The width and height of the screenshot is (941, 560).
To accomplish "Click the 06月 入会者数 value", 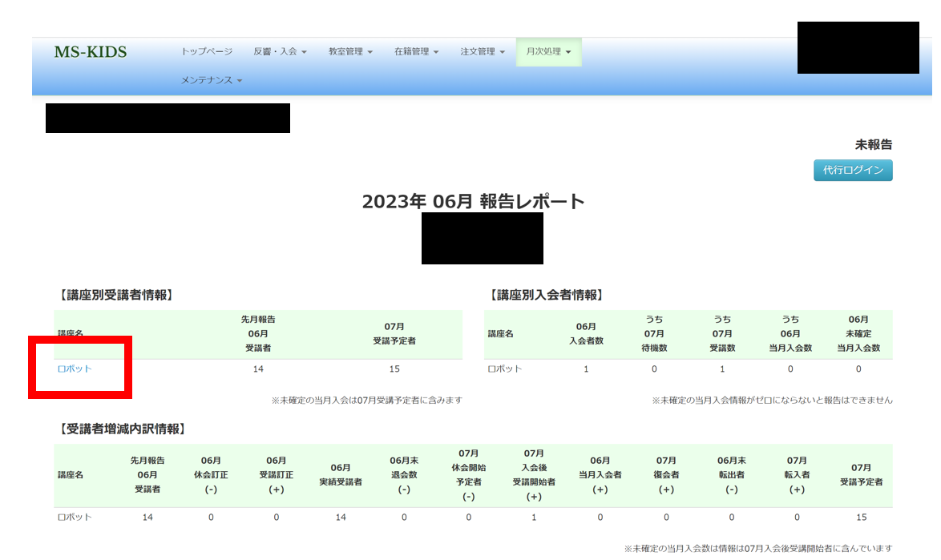I will (x=586, y=369).
